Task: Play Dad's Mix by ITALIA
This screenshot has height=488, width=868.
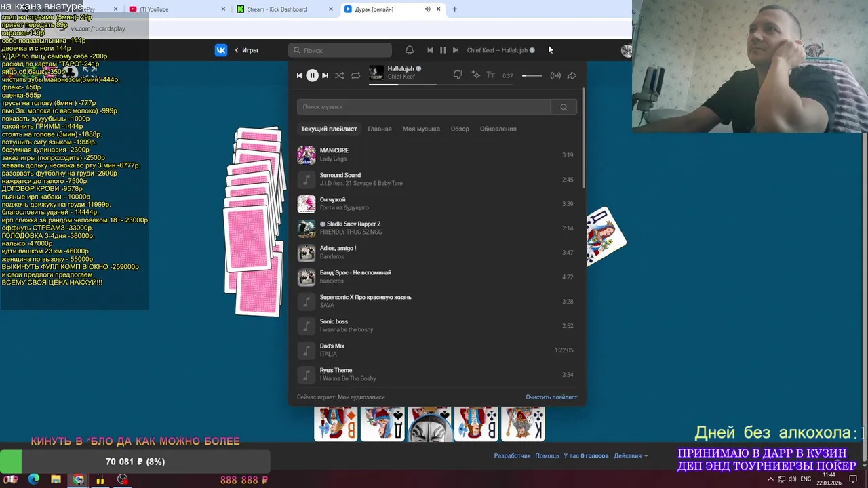Action: click(x=437, y=350)
